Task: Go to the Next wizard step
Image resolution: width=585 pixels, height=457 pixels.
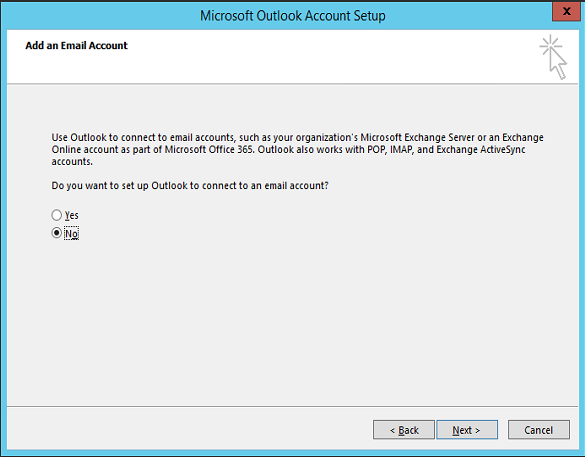Action: click(x=467, y=430)
